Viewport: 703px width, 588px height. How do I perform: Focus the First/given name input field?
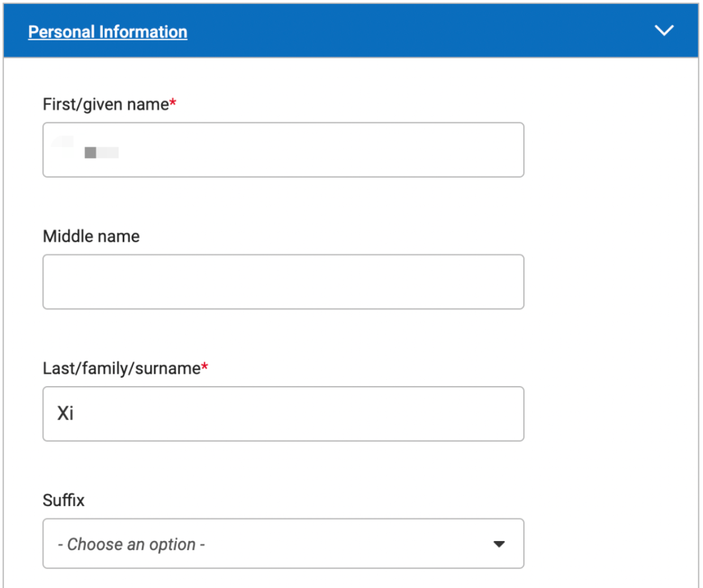pos(283,150)
